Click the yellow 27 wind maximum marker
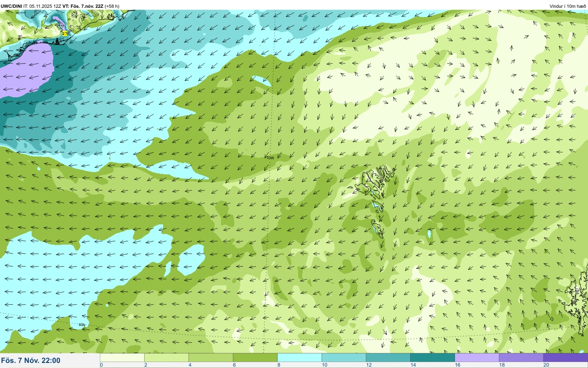Screen dimensions: 588x368 click(65, 33)
